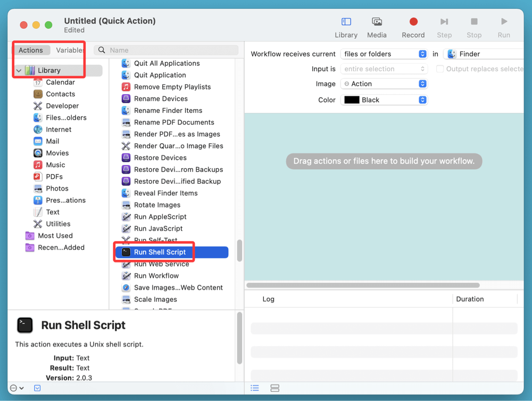The image size is (532, 401).
Task: Click the Stop toolbar button
Action: (473, 27)
